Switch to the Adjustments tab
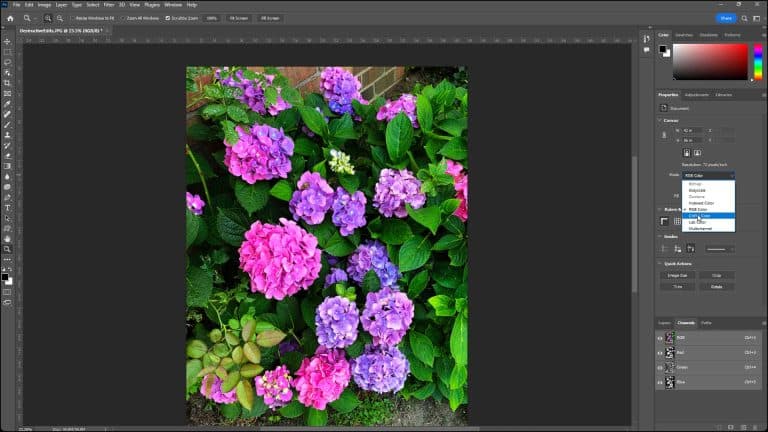Screen dimensions: 768x432 click(696, 95)
